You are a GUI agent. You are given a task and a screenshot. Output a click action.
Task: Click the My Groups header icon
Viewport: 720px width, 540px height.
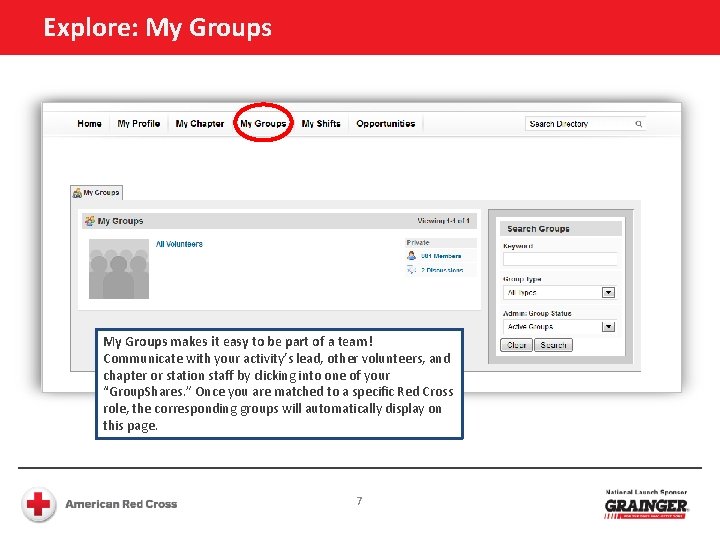[x=90, y=221]
